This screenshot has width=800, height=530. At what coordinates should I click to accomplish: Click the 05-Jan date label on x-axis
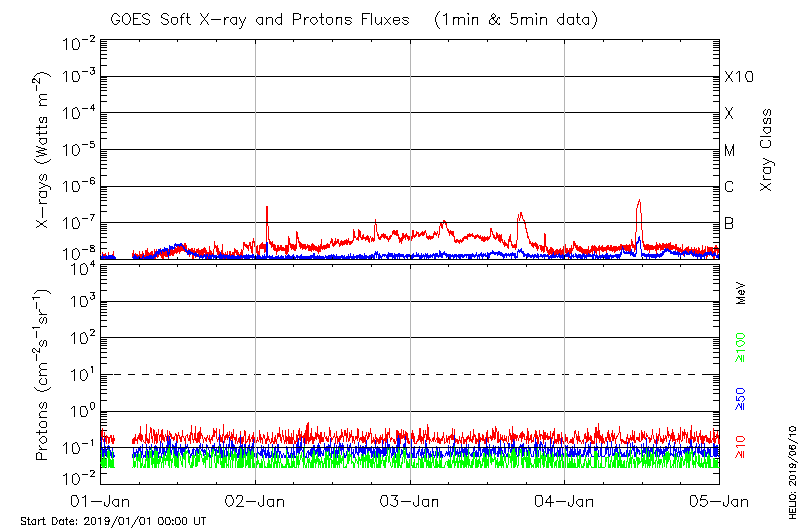pyautogui.click(x=718, y=500)
